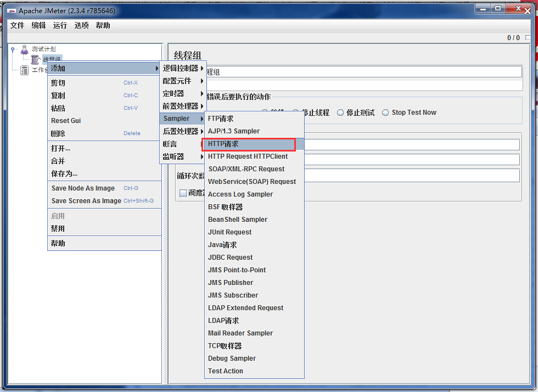Choose JMS Point-to-Point sampler
The height and width of the screenshot is (392, 538).
(254, 270)
